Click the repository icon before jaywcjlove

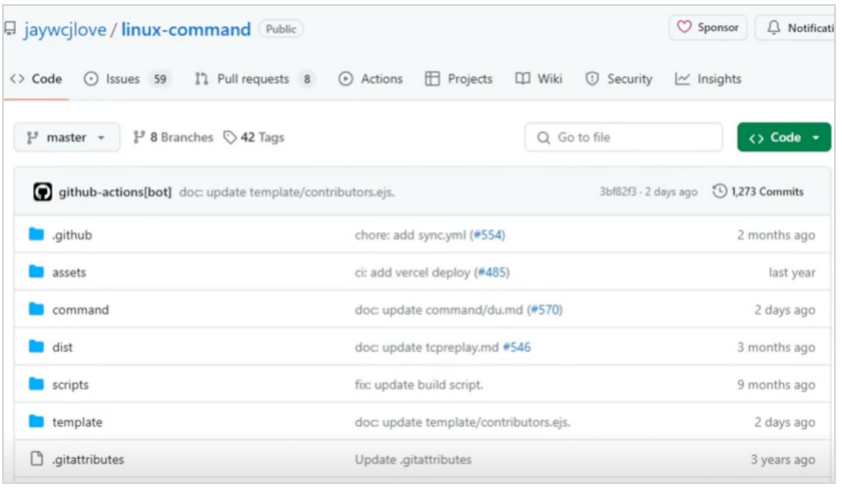click(10, 28)
